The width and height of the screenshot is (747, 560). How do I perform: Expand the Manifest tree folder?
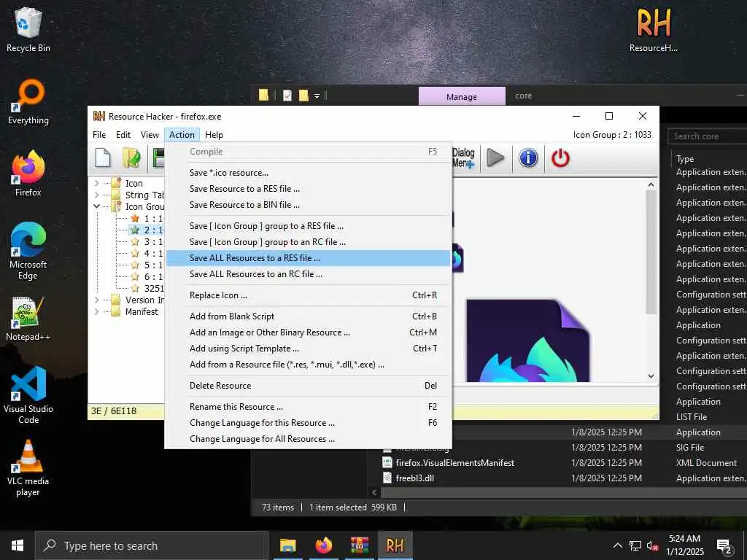(x=97, y=311)
